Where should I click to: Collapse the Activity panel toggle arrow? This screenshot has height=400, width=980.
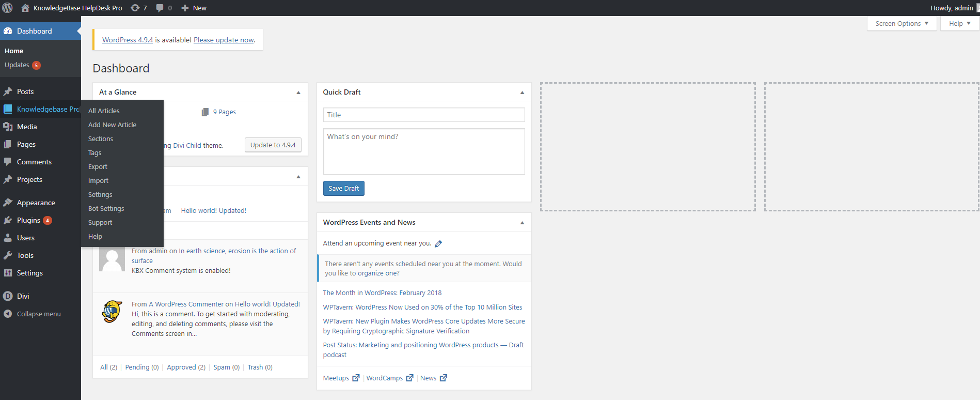298,177
